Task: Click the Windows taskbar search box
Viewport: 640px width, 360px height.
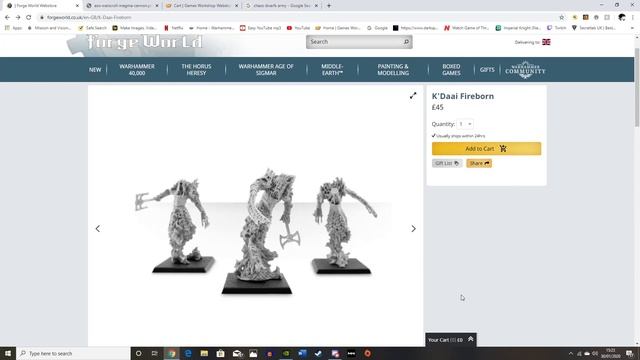Action: pyautogui.click(x=73, y=353)
